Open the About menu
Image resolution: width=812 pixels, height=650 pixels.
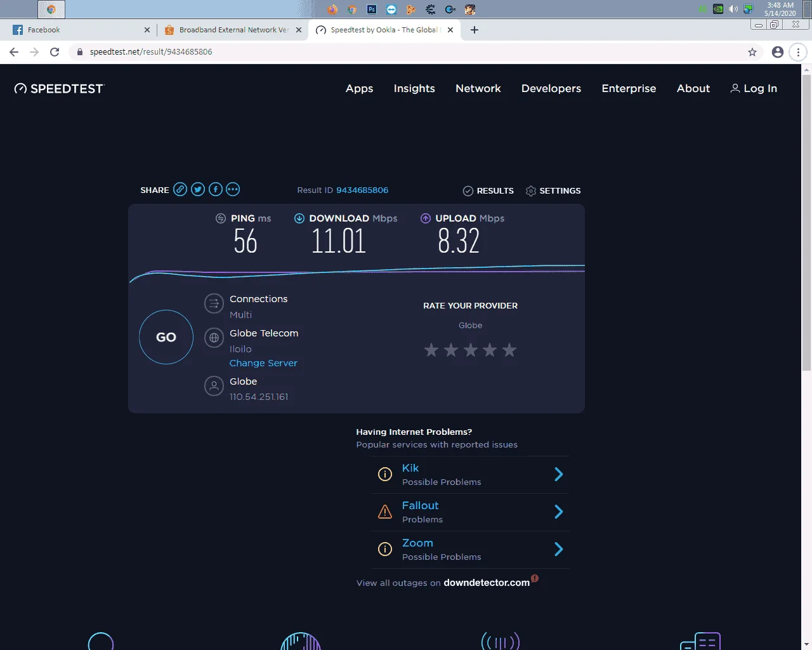coord(693,89)
